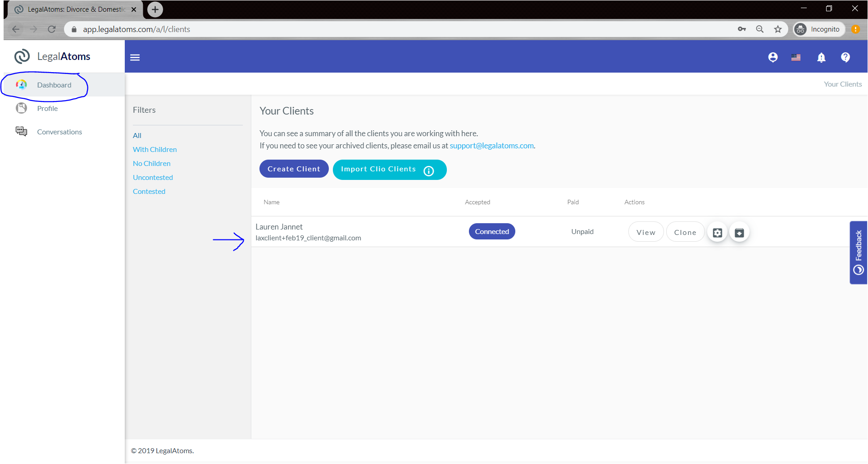Open the Feedback side tab
This screenshot has height=464, width=868.
(x=858, y=252)
